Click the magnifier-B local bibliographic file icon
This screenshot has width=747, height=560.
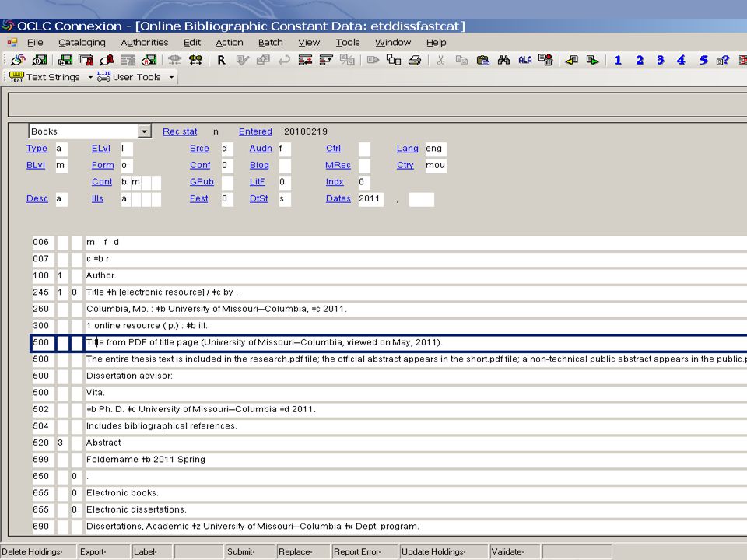[40, 60]
